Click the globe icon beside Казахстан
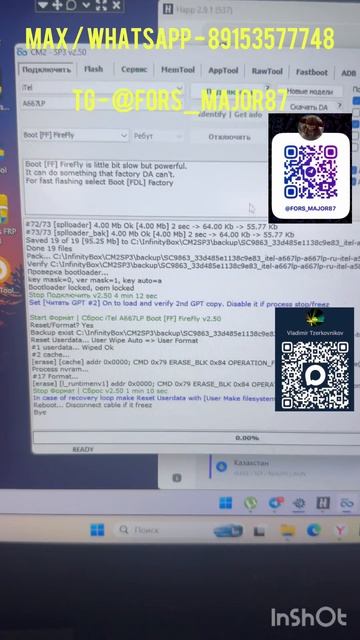This screenshot has height=640, width=360. [221, 467]
